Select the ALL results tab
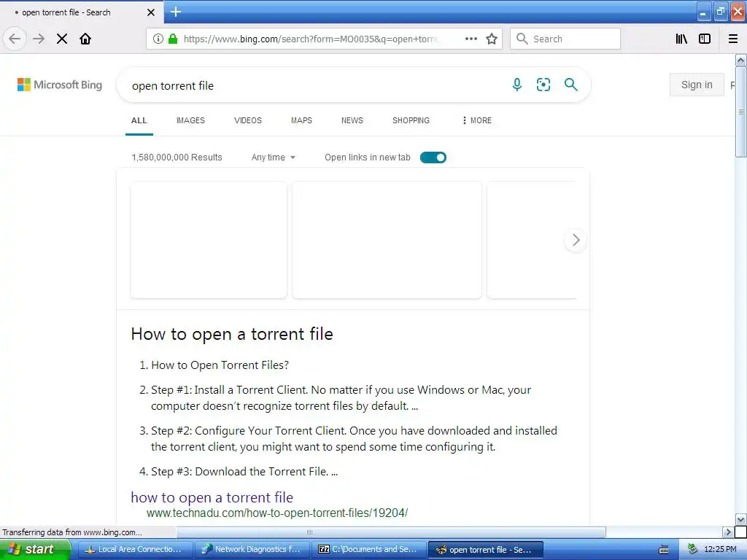 139,120
